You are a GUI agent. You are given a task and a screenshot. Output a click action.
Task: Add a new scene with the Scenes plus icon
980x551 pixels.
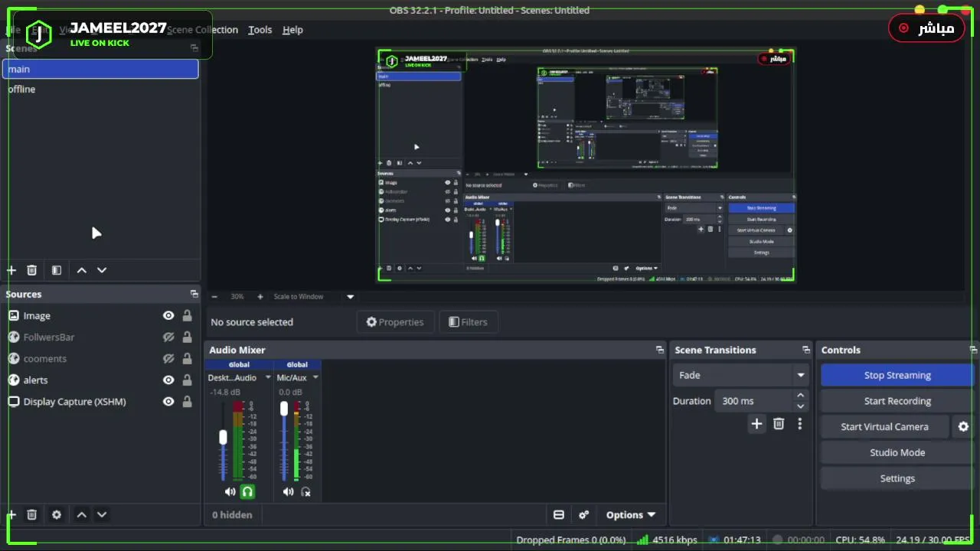coord(11,270)
